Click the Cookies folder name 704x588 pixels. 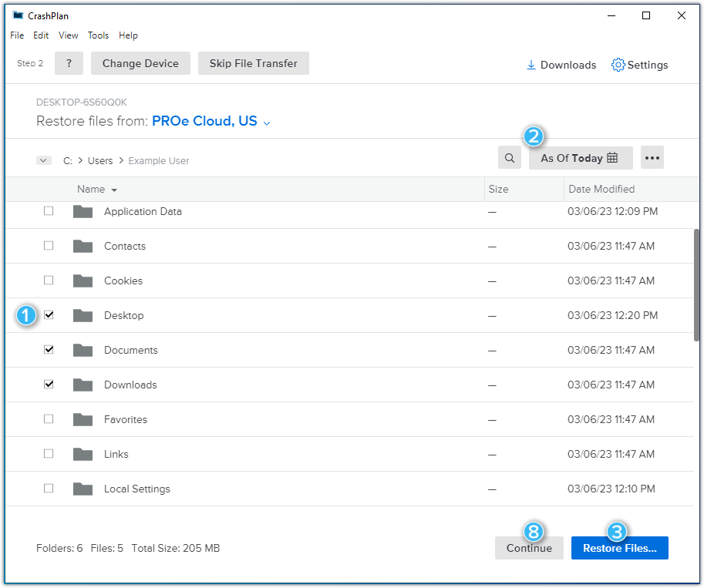click(x=123, y=281)
